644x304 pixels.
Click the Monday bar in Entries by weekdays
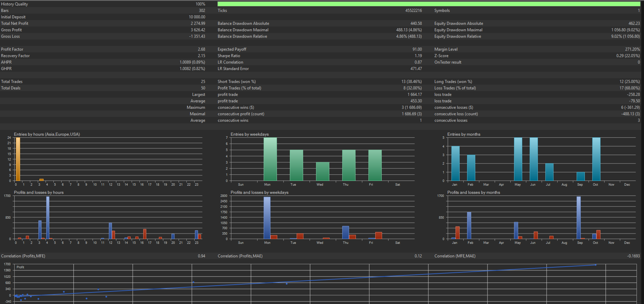pos(270,159)
